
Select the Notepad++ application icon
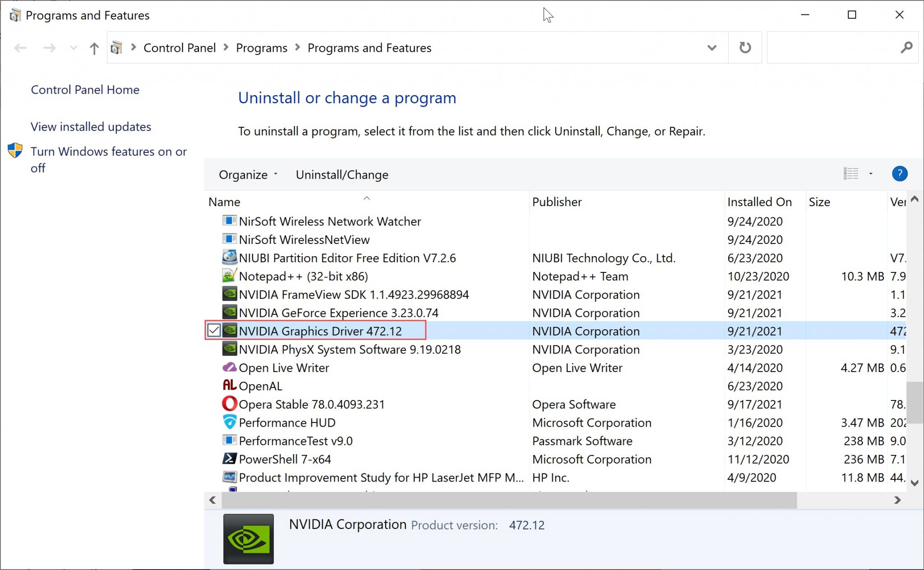pyautogui.click(x=229, y=276)
